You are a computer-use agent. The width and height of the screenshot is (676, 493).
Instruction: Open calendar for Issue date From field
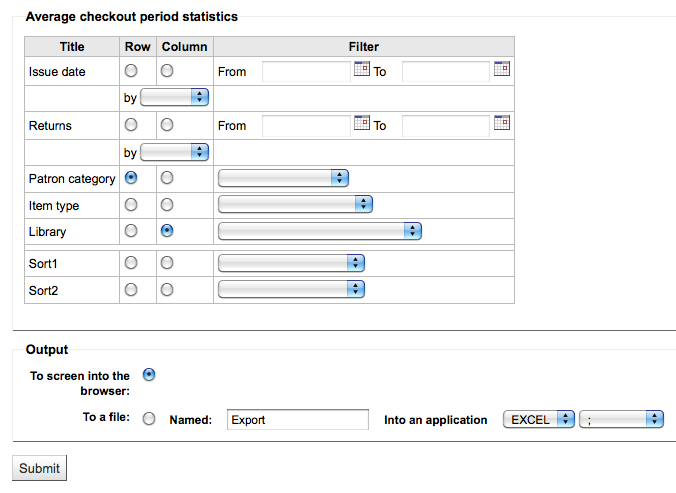(x=362, y=69)
